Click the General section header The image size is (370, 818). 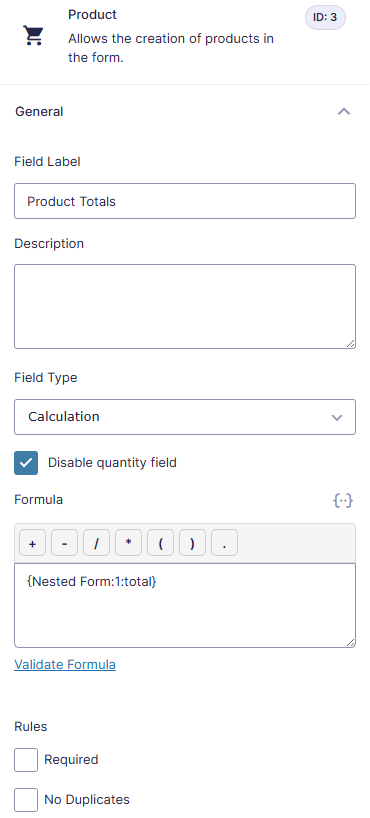(185, 112)
